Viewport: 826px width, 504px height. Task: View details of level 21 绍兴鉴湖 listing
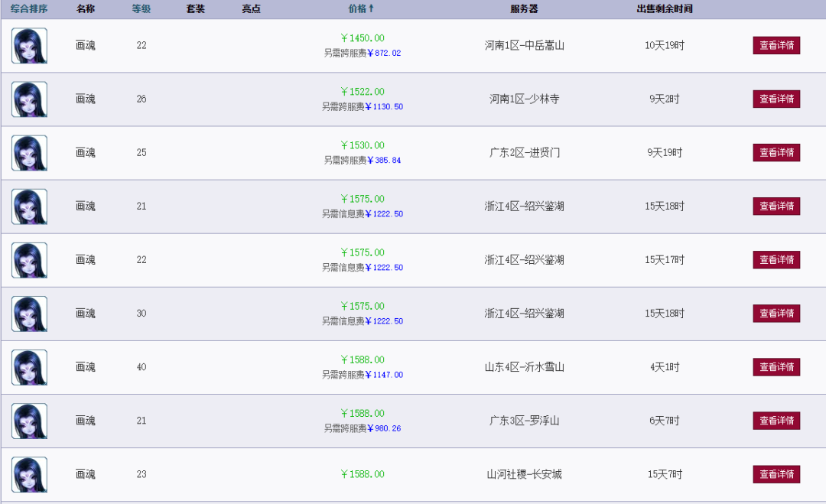click(x=776, y=206)
